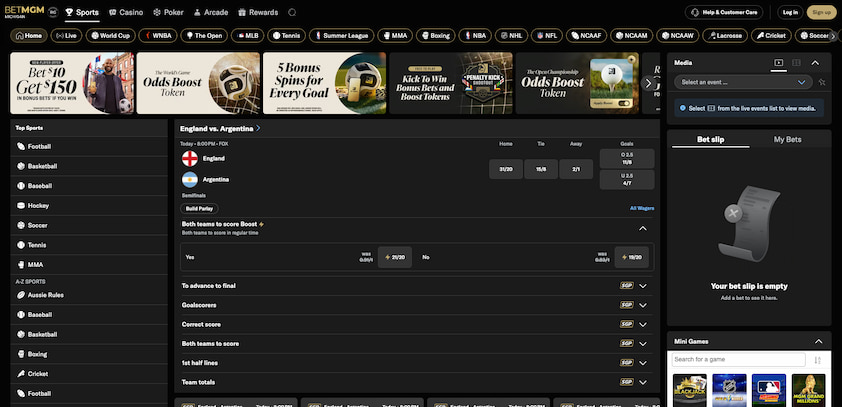Advance the promo carousel with the arrow

(x=648, y=83)
